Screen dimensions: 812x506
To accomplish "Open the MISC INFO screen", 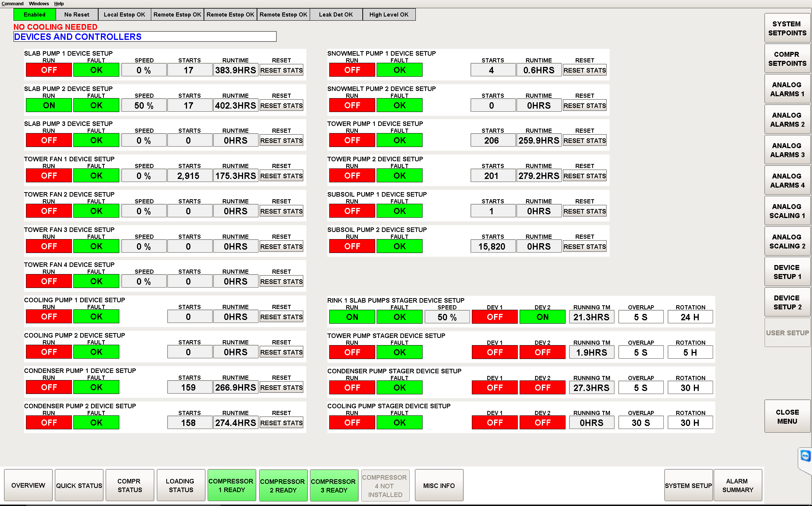I will [x=439, y=485].
